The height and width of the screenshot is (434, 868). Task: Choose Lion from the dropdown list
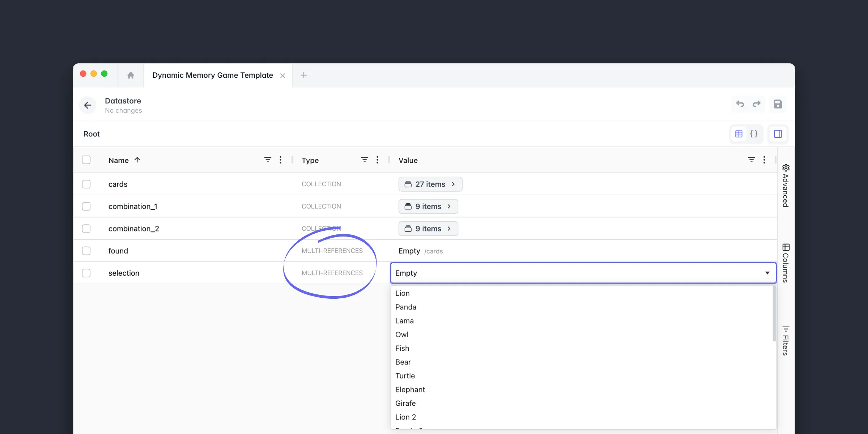click(582, 293)
